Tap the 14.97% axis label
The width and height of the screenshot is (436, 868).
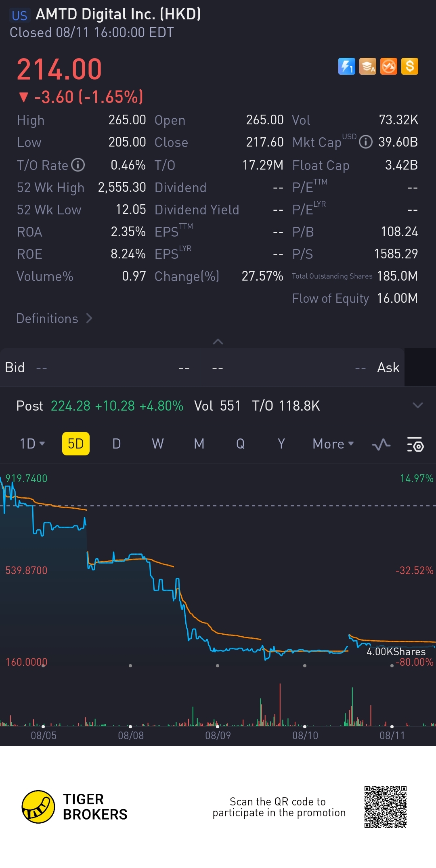(417, 478)
